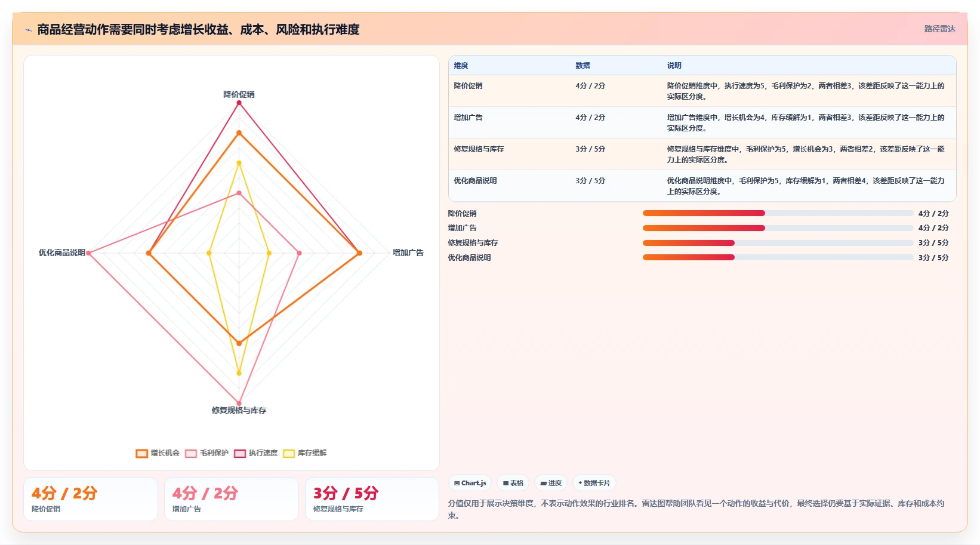
Task: Click the 降价促销 table description text
Action: coord(806,91)
